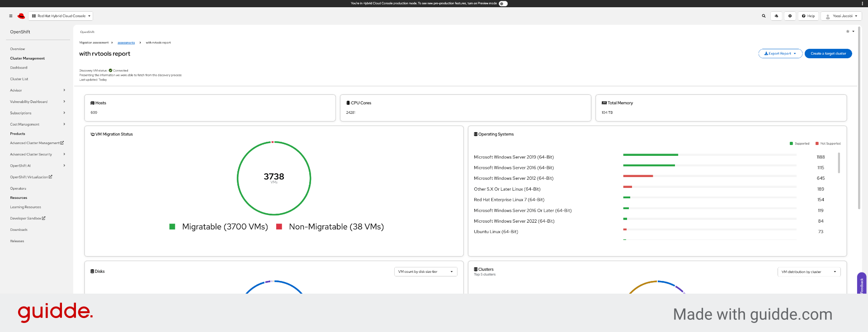Open the Yossi Jacobi user menu

(841, 16)
